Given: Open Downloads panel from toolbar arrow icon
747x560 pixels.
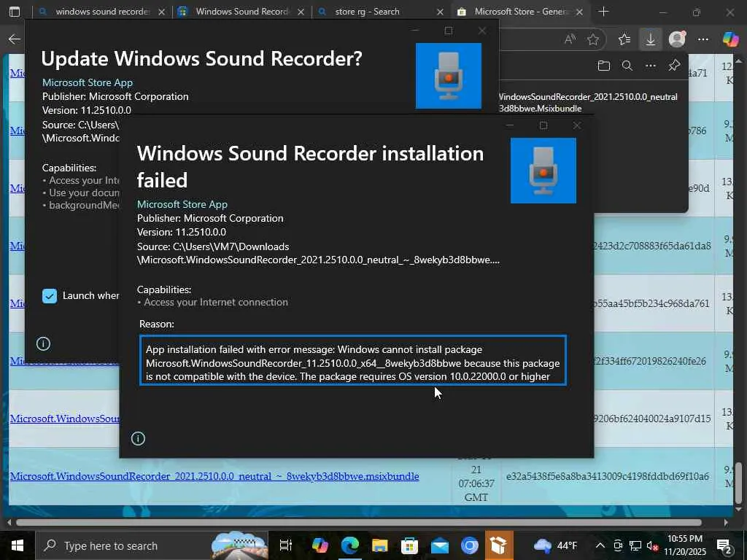Looking at the screenshot, I should pyautogui.click(x=650, y=39).
